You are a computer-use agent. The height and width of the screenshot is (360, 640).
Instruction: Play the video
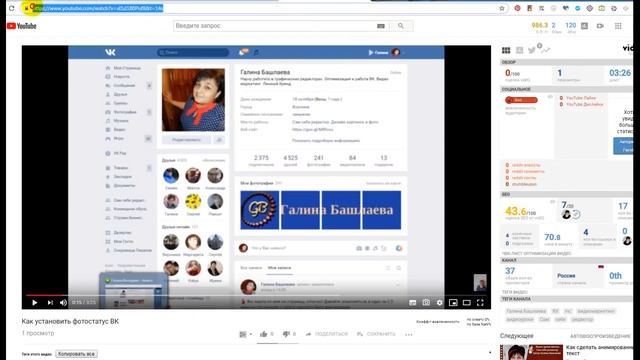(x=35, y=302)
